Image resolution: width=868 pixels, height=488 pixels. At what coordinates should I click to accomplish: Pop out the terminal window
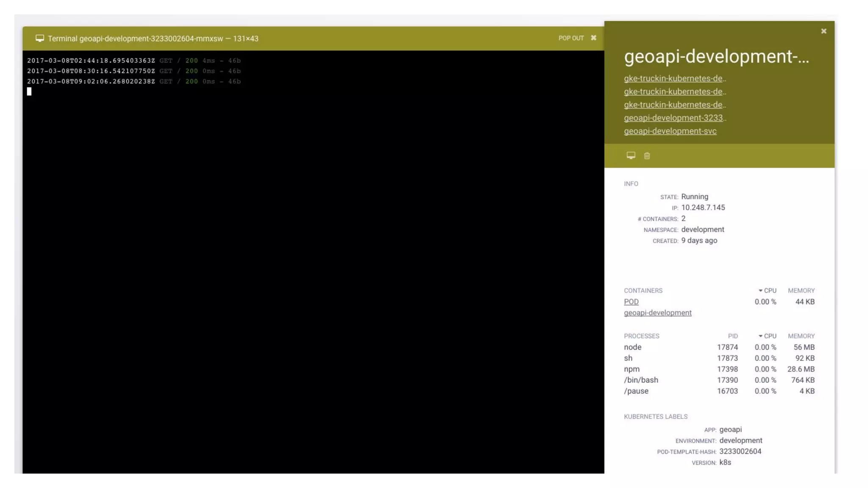571,38
